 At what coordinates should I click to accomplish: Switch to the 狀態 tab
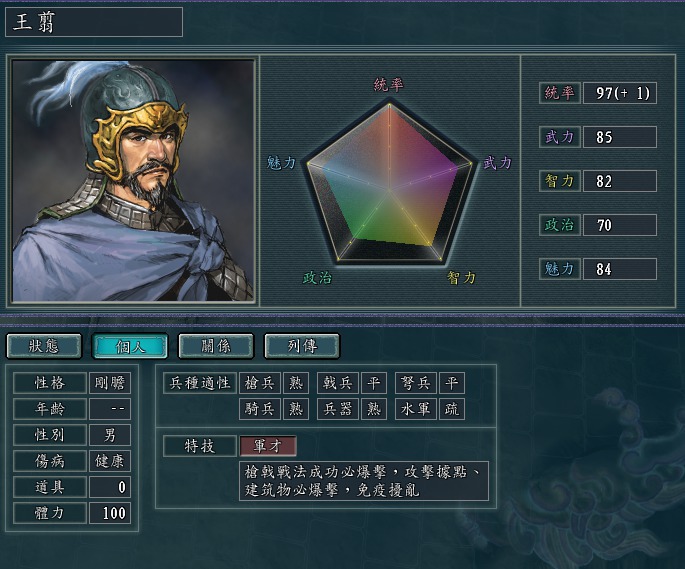44,346
